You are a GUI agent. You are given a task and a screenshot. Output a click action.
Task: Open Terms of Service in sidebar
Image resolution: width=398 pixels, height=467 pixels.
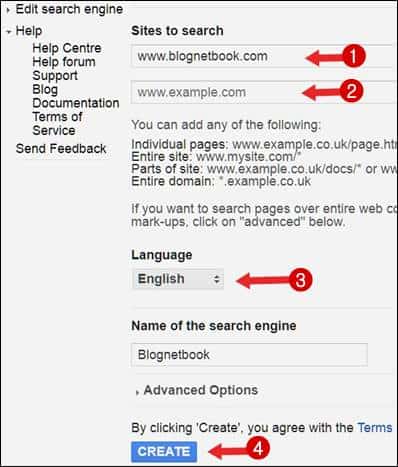[57, 123]
